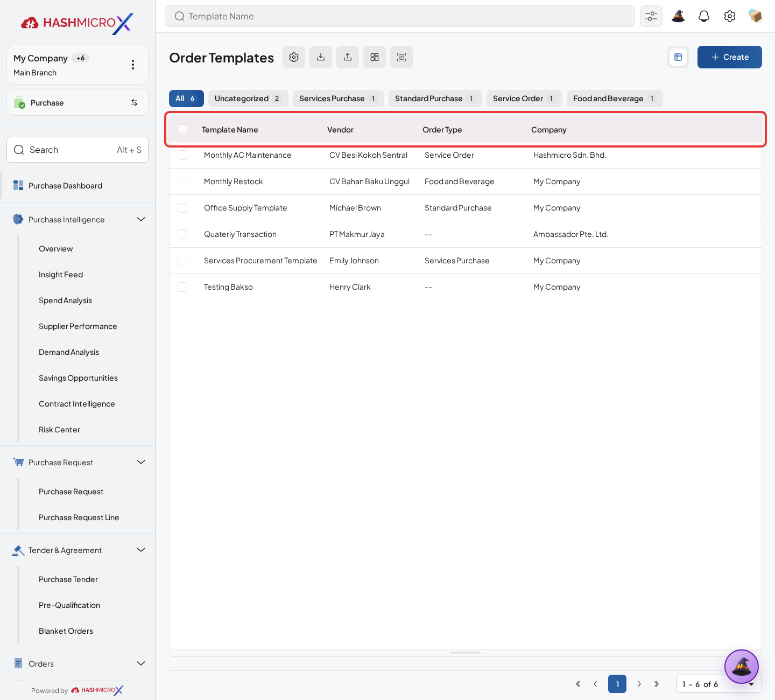Viewport: 775px width, 700px height.
Task: Open the top-right settings gear
Action: (x=730, y=16)
